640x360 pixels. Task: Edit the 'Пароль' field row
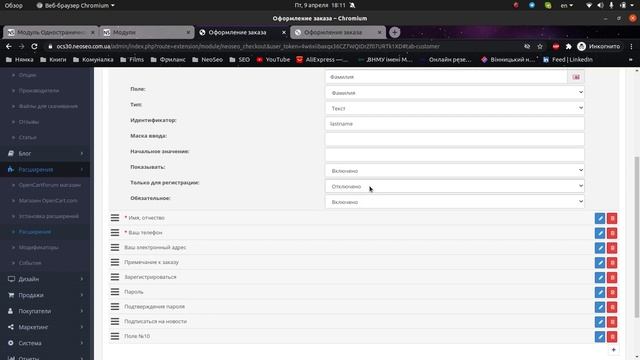point(600,292)
